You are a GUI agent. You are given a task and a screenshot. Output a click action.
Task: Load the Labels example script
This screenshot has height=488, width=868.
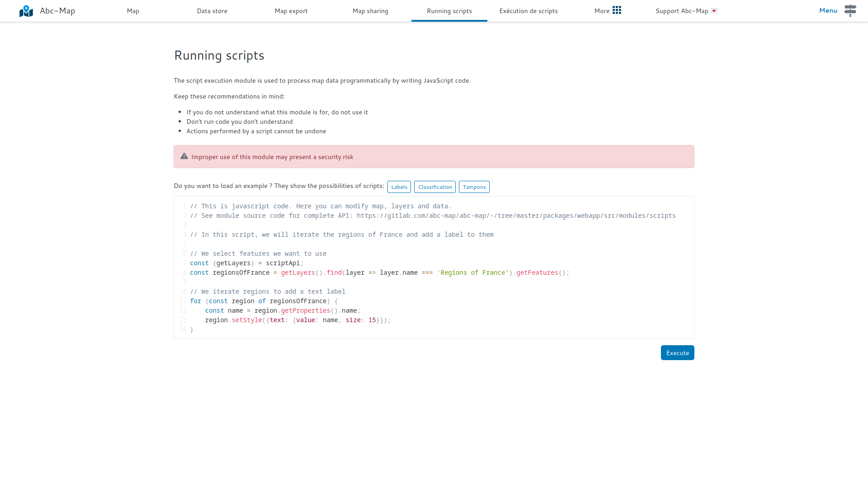[x=399, y=187]
